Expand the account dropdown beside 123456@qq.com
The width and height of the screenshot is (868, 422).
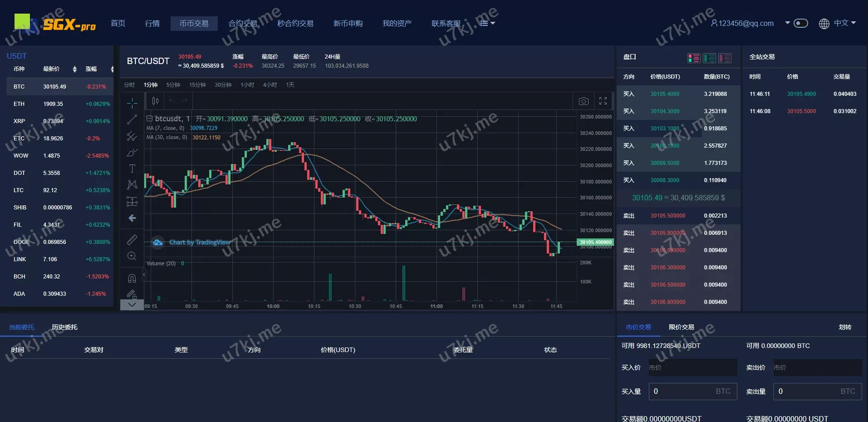click(x=787, y=23)
